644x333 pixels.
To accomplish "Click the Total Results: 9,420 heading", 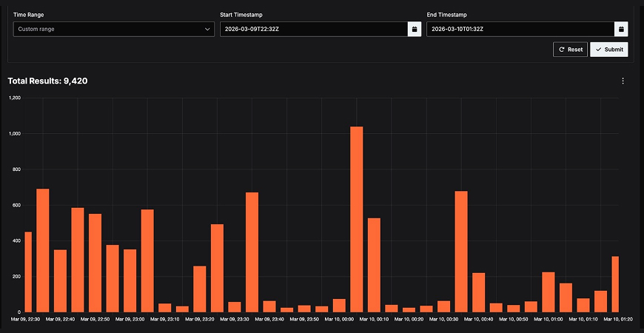I will [48, 81].
